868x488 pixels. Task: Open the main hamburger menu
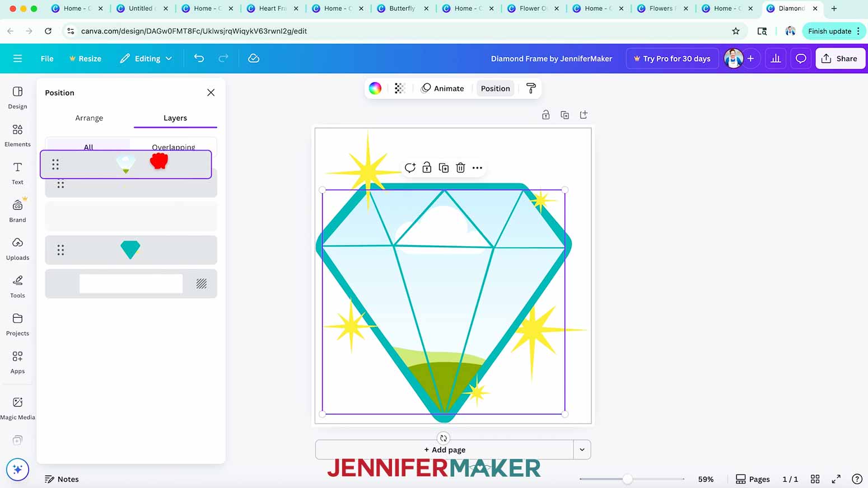pyautogui.click(x=17, y=58)
